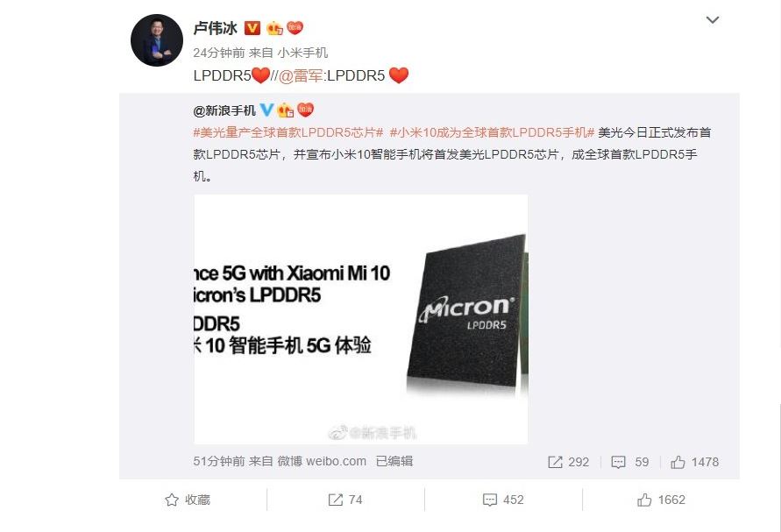
Task: Like the post showing 1662 thumbs up
Action: (x=661, y=500)
